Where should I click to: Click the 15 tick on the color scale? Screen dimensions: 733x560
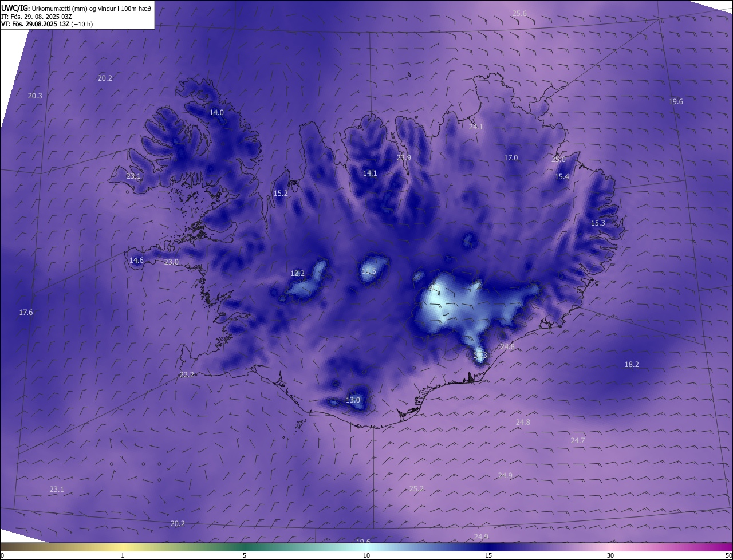(x=488, y=555)
